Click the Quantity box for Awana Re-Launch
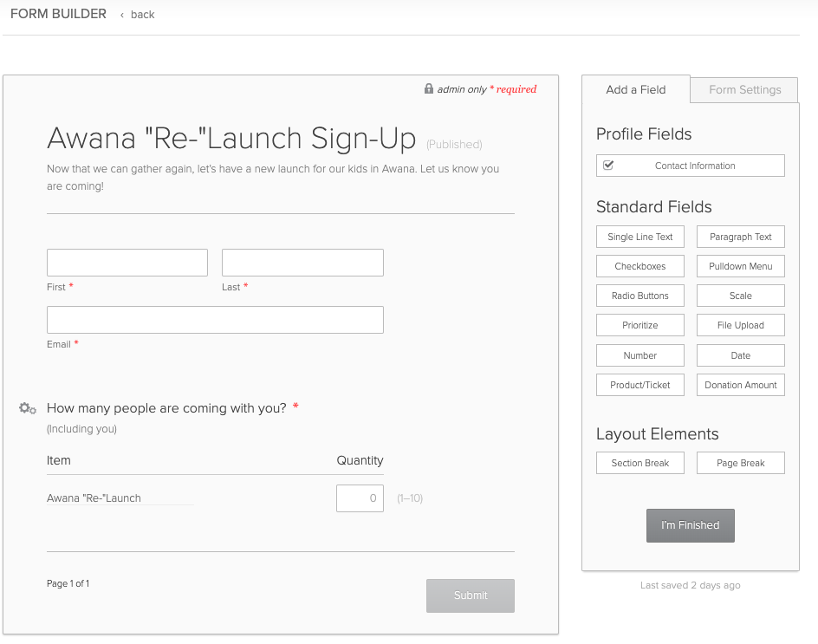 (x=360, y=498)
